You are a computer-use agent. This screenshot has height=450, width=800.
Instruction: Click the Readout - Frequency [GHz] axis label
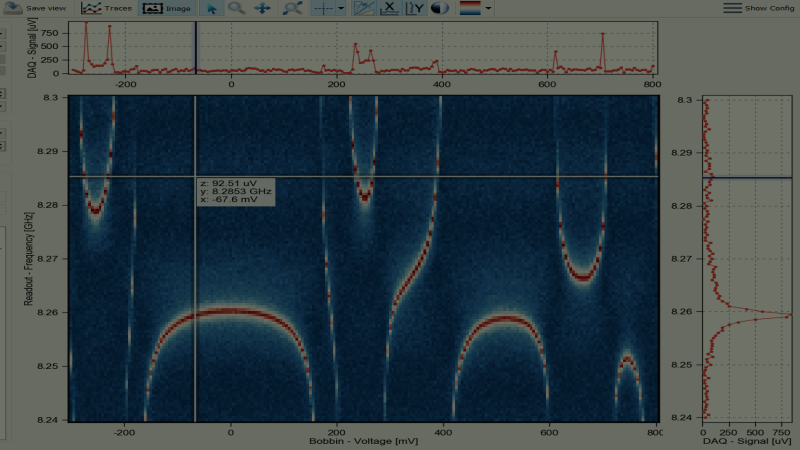[29, 259]
